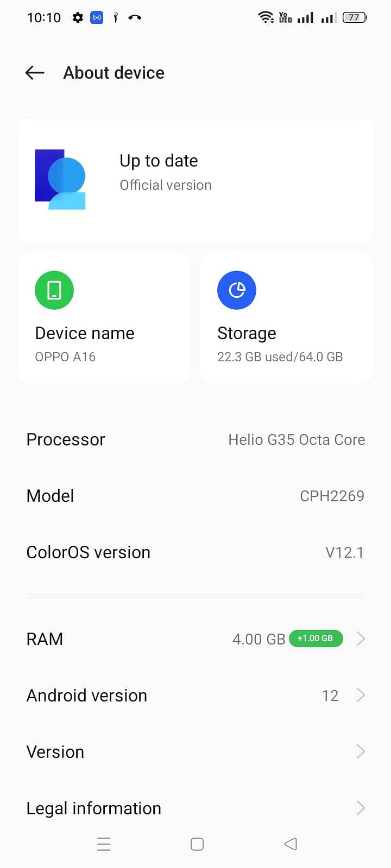This screenshot has width=391, height=868.
Task: Expand the Android version row chevron
Action: (x=360, y=695)
